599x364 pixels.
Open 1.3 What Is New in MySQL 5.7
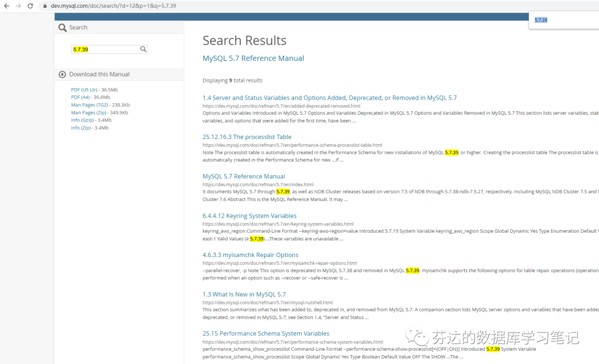pyautogui.click(x=244, y=295)
